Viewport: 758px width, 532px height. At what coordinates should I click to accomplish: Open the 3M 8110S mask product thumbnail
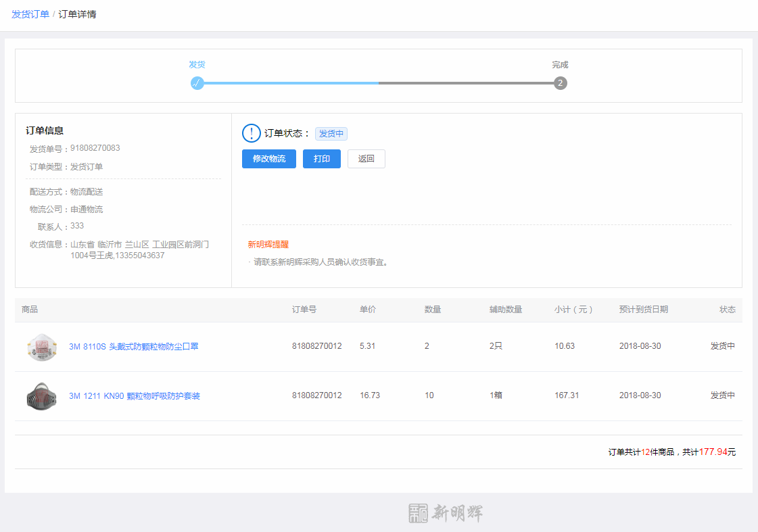click(x=42, y=347)
